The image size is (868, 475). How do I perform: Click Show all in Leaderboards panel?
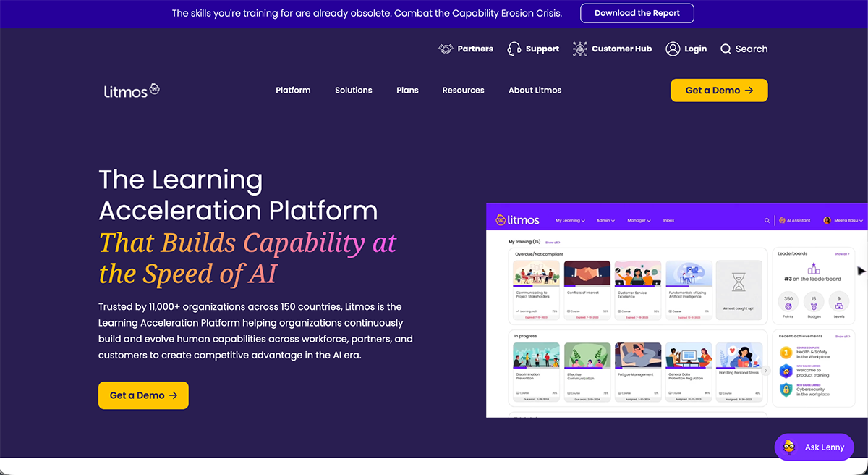[841, 254]
